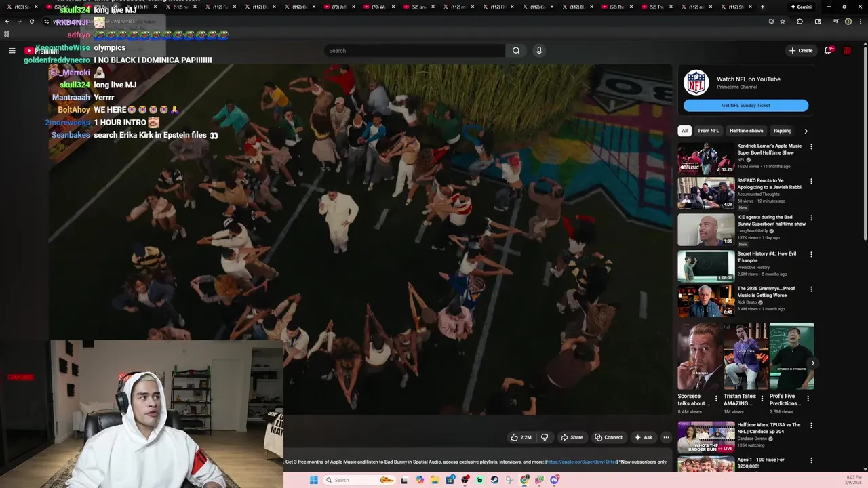Viewport: 868px width, 488px height.
Task: Click the YouTube search input field
Action: (414, 51)
